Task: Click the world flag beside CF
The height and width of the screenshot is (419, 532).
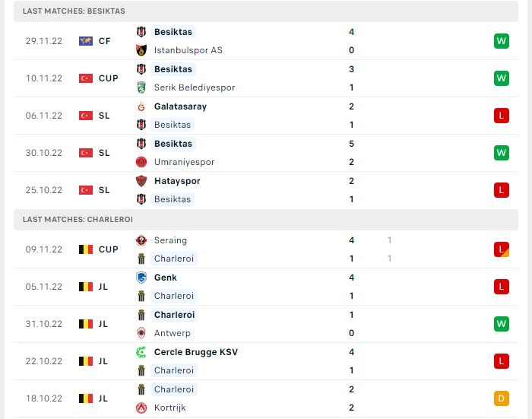Action: (x=86, y=41)
